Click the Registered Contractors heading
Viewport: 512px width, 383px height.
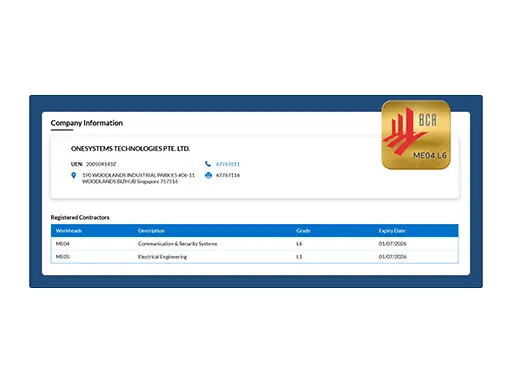80,217
